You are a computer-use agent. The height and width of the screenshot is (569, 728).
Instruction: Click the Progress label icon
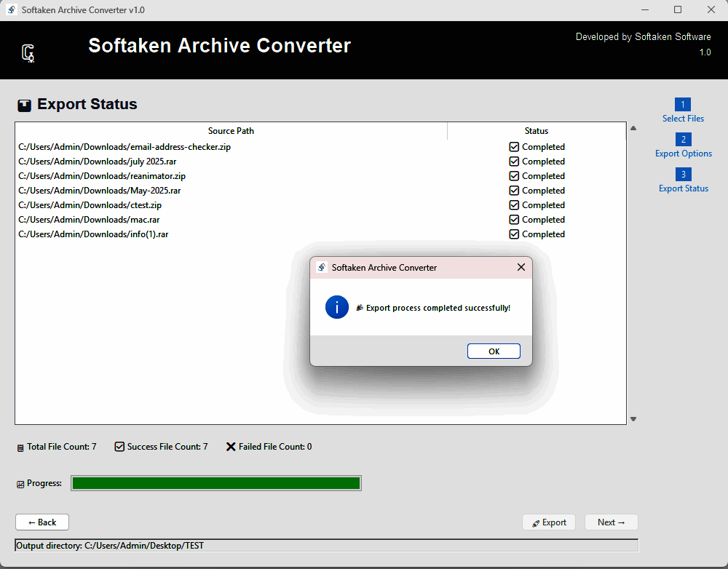coord(20,482)
